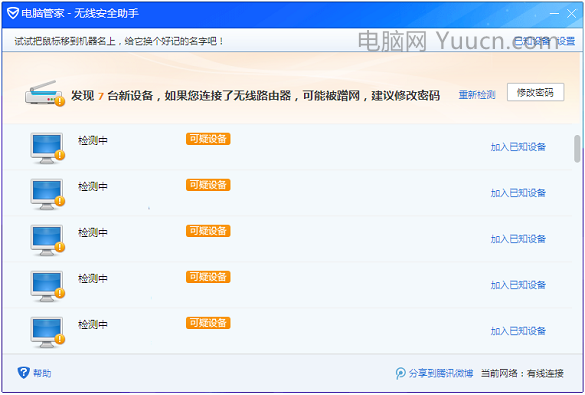The width and height of the screenshot is (585, 395).
Task: Select the third device's monitor icon
Action: pos(47,240)
